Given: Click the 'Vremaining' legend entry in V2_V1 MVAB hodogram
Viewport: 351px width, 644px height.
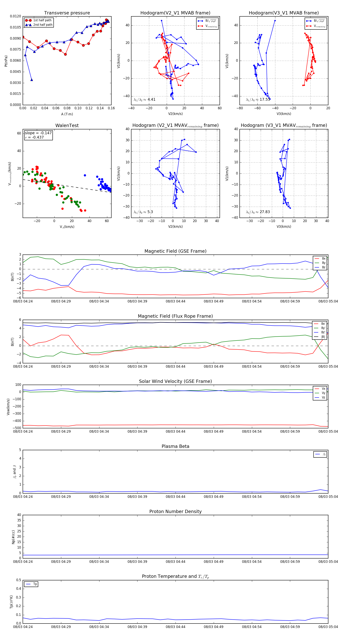Looking at the screenshot, I should tap(207, 26).
